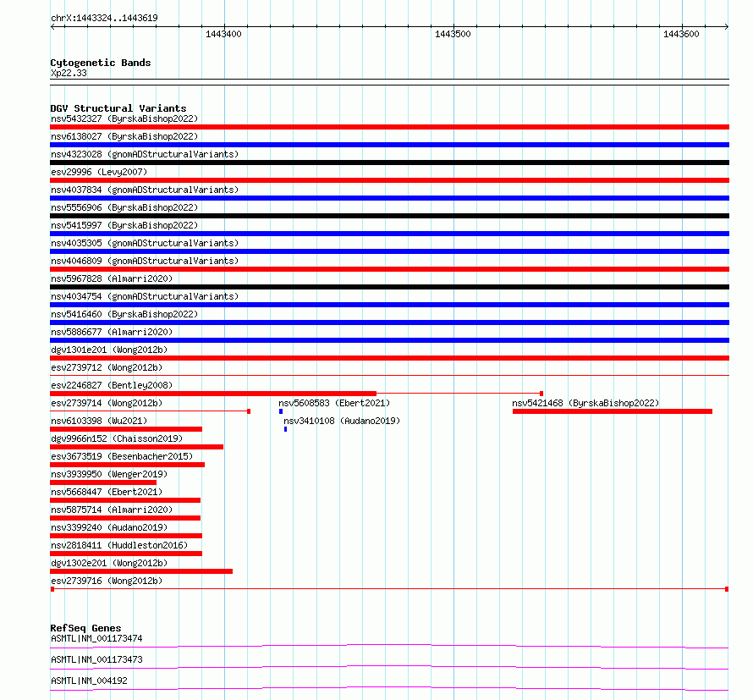The image size is (753, 700).
Task: Open the esv2246827 (Bentley2008) label
Action: click(x=112, y=385)
